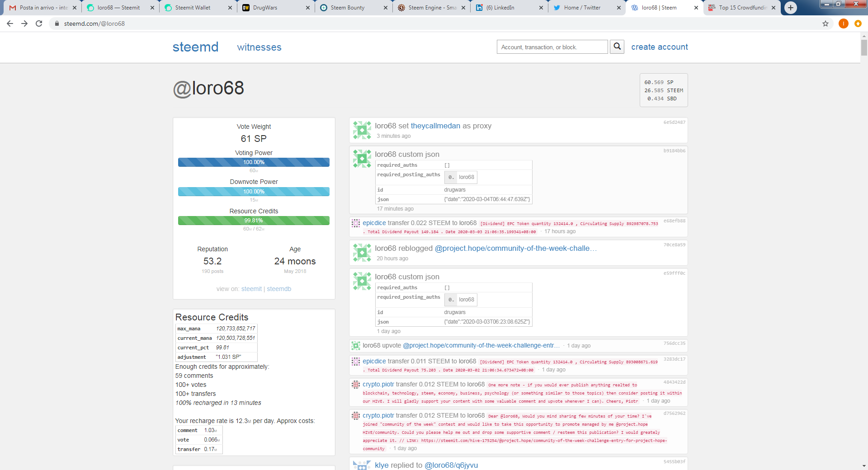
Task: Click the 60.569 SP balance text
Action: [659, 82]
